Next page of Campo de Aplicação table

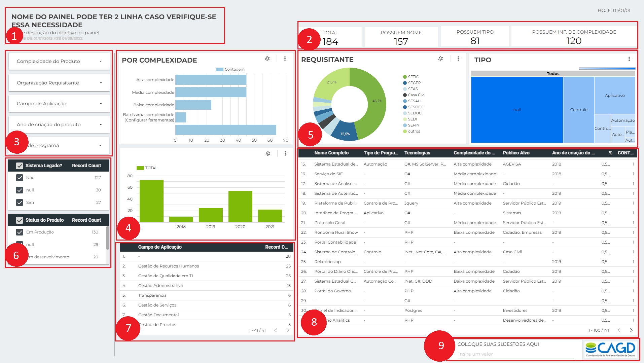(x=288, y=330)
